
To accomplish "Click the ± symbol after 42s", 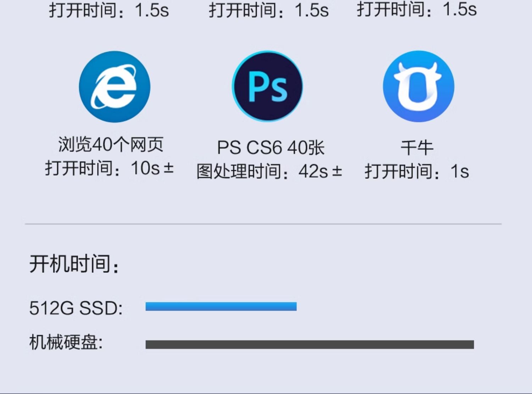I will point(337,171).
